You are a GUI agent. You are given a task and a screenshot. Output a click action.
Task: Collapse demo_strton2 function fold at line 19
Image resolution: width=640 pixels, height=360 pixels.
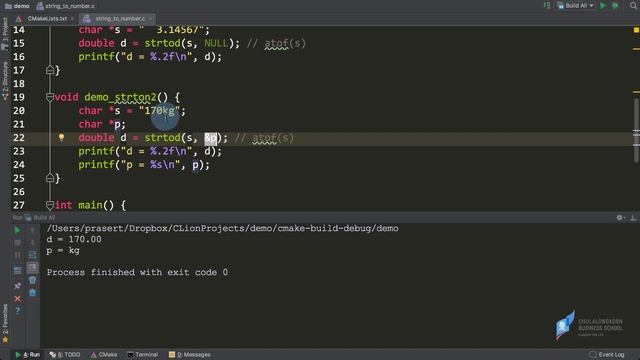tap(50, 97)
